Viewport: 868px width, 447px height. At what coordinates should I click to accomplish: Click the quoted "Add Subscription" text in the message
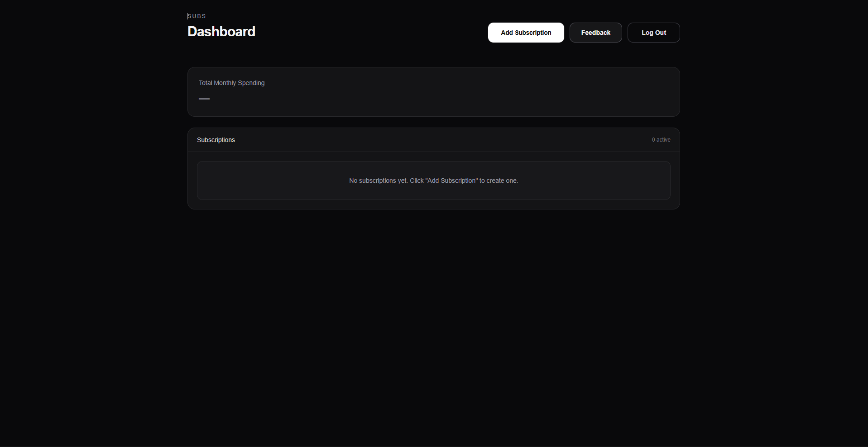[451, 181]
